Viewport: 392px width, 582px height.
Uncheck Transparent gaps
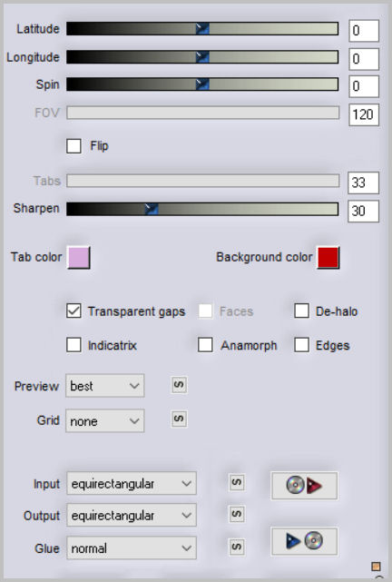click(x=73, y=311)
